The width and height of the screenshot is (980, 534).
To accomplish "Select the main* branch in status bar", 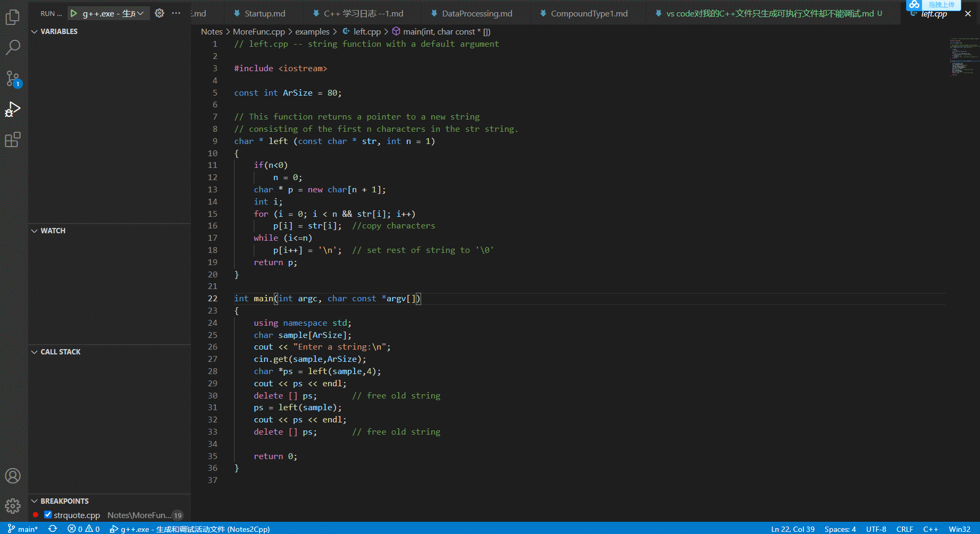I will 23,529.
